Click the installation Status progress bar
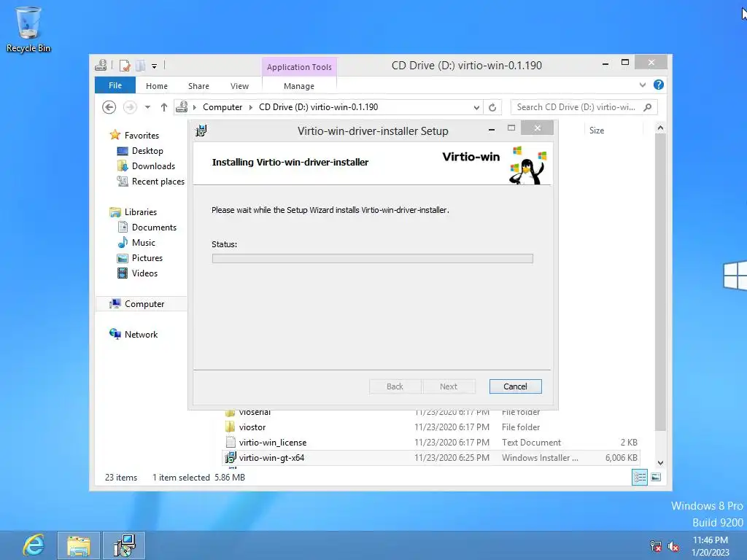 [x=372, y=258]
